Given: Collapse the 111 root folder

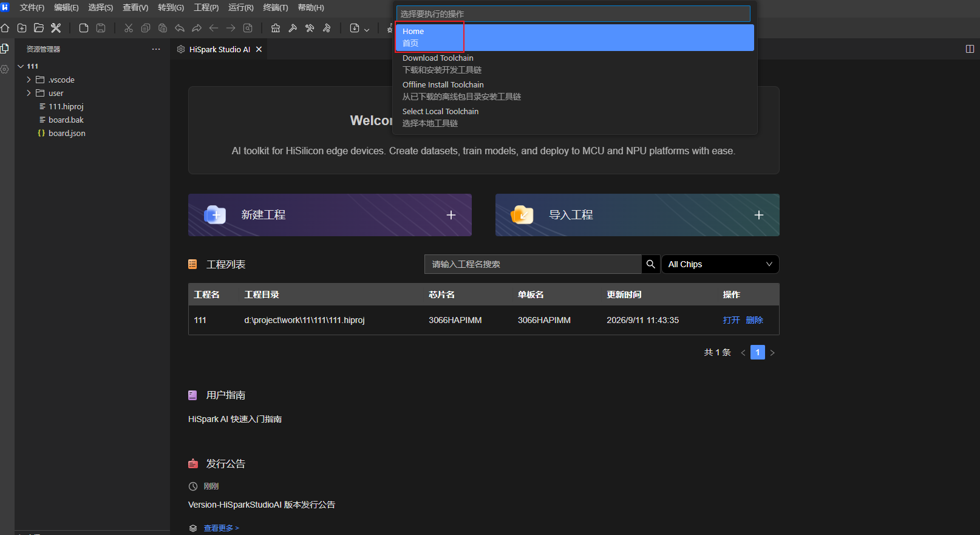Looking at the screenshot, I should 21,66.
